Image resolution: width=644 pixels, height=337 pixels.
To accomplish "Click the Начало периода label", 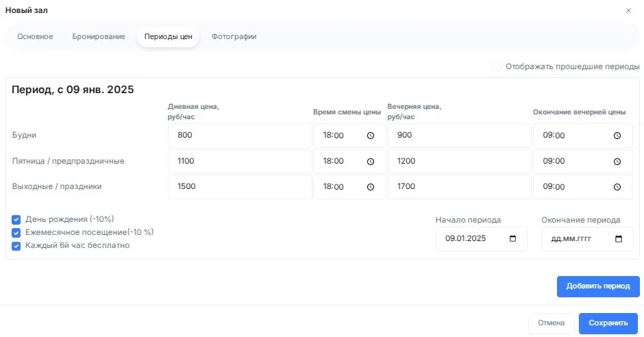I will tap(468, 220).
